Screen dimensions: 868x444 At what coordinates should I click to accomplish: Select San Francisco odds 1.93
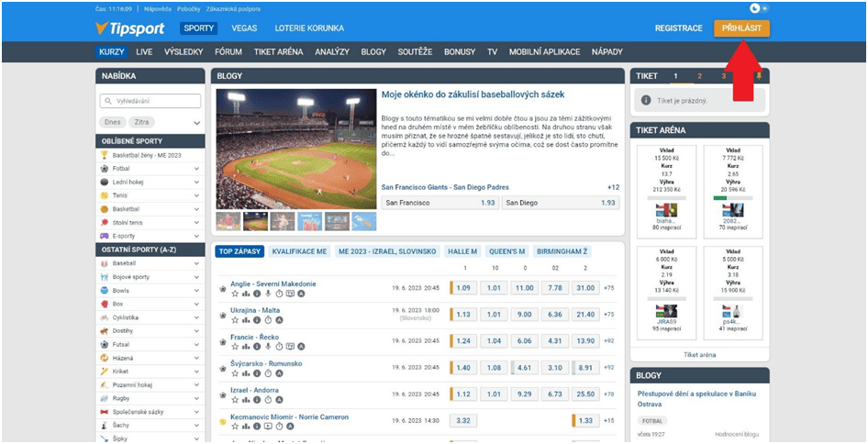(x=440, y=203)
